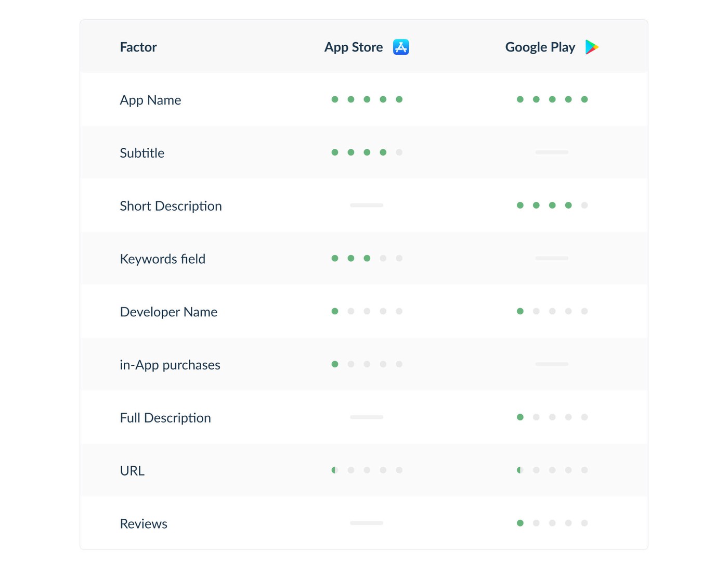Screen dimensions: 728x576
Task: Select the Google Play column heading text
Action: pos(540,47)
